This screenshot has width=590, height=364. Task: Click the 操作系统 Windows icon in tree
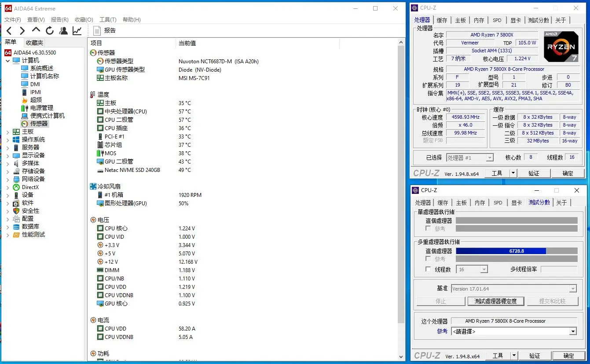click(x=16, y=139)
